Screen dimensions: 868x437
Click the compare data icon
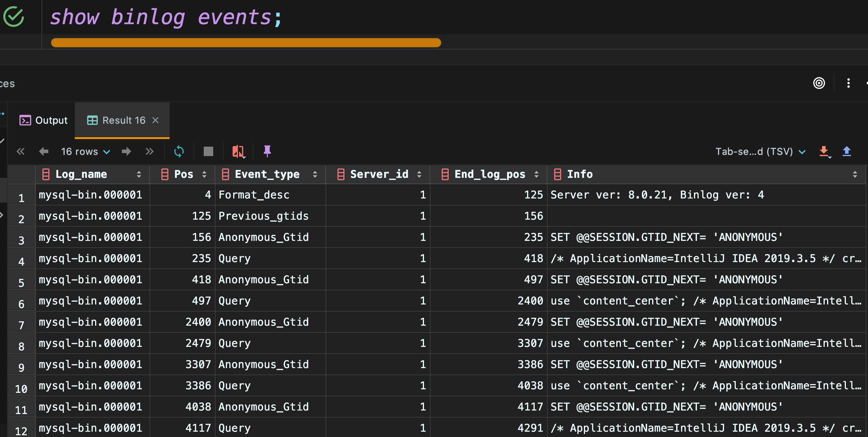[238, 151]
